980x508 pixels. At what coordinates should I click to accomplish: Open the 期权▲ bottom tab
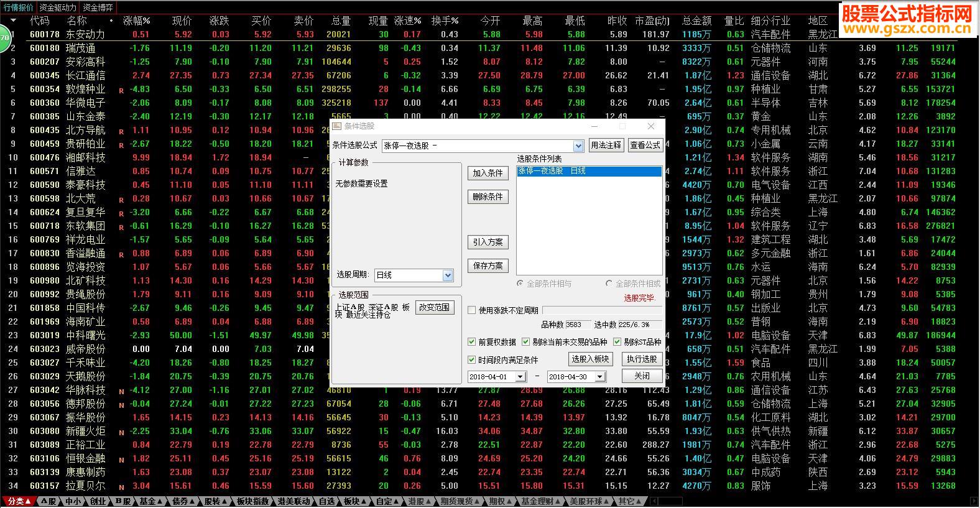click(x=501, y=501)
